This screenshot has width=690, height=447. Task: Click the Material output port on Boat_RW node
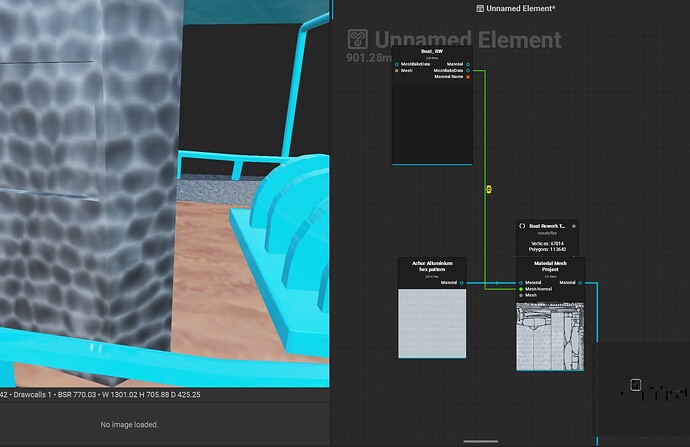(467, 64)
